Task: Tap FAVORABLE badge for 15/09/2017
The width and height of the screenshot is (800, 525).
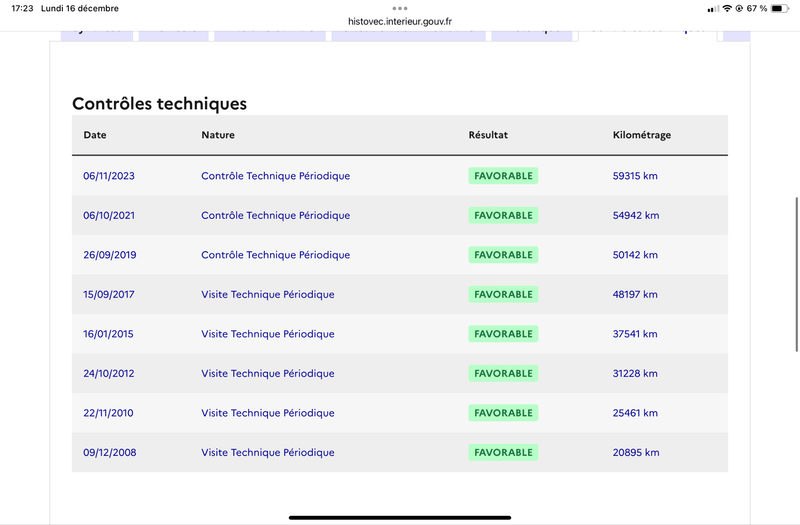Action: (503, 294)
